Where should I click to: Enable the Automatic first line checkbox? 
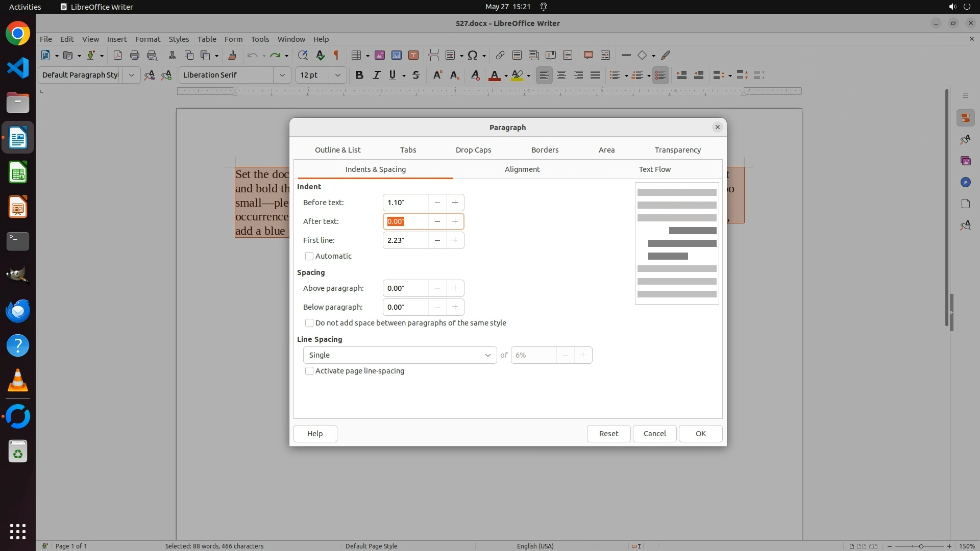tap(309, 256)
